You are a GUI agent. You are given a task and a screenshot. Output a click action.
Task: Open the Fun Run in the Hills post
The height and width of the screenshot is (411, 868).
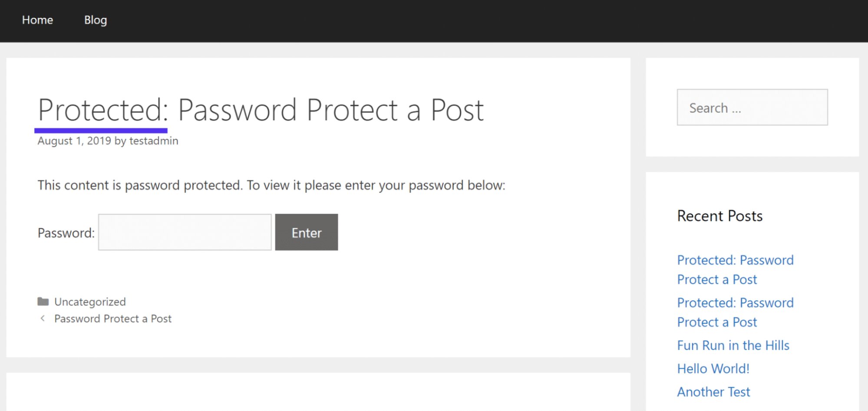click(733, 345)
